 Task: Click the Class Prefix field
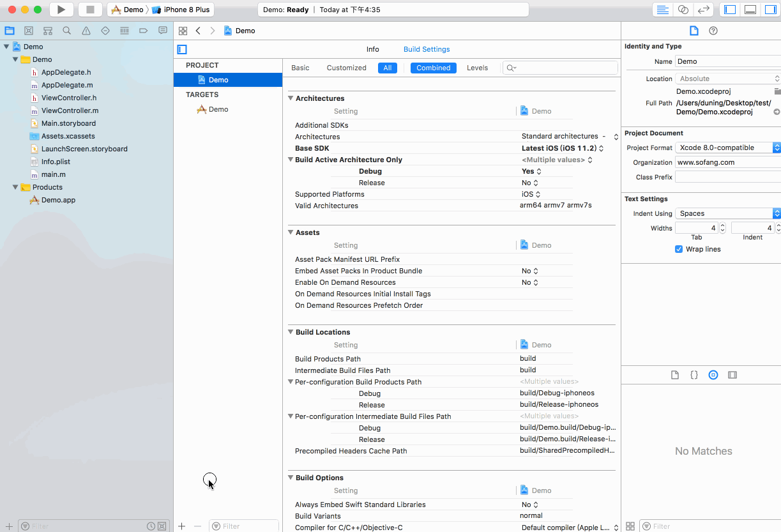click(x=728, y=177)
